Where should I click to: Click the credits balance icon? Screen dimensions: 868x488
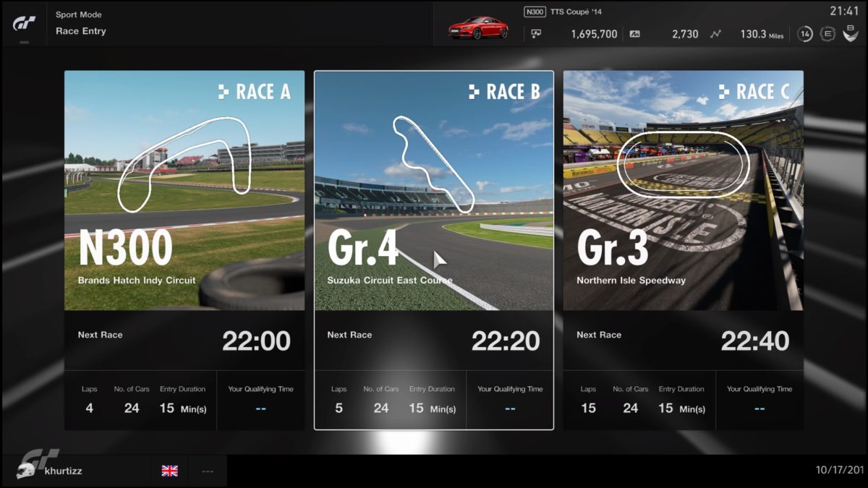point(535,32)
